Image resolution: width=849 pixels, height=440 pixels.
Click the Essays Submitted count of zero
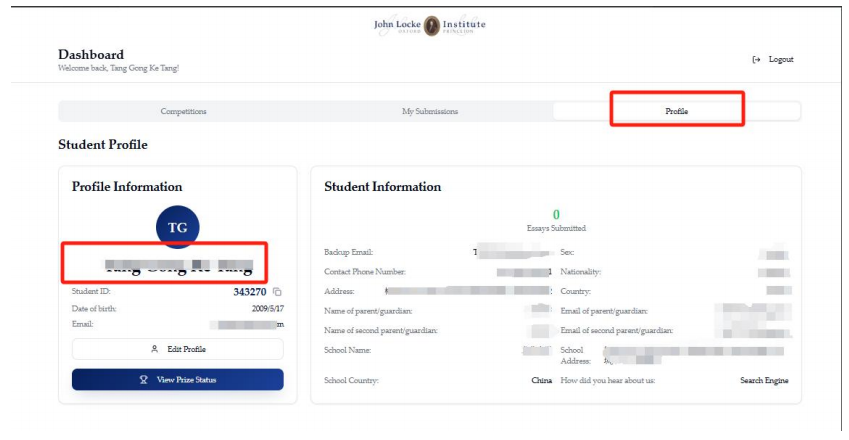556,214
